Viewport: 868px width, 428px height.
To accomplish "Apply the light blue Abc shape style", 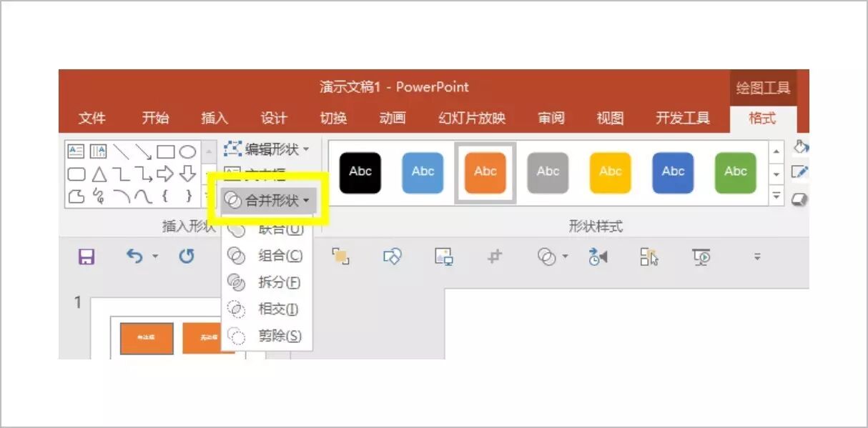I will (423, 173).
